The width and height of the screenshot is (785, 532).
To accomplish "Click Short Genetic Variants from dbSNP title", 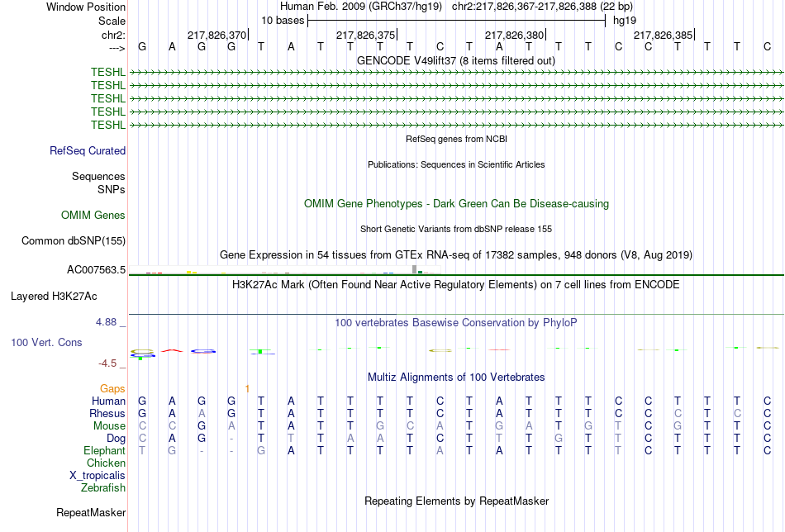I will [456, 229].
